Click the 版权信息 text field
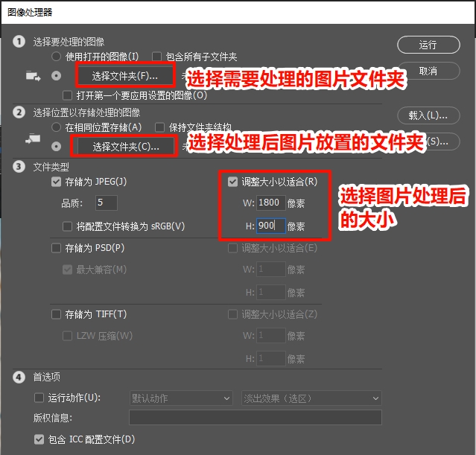 coord(256,418)
